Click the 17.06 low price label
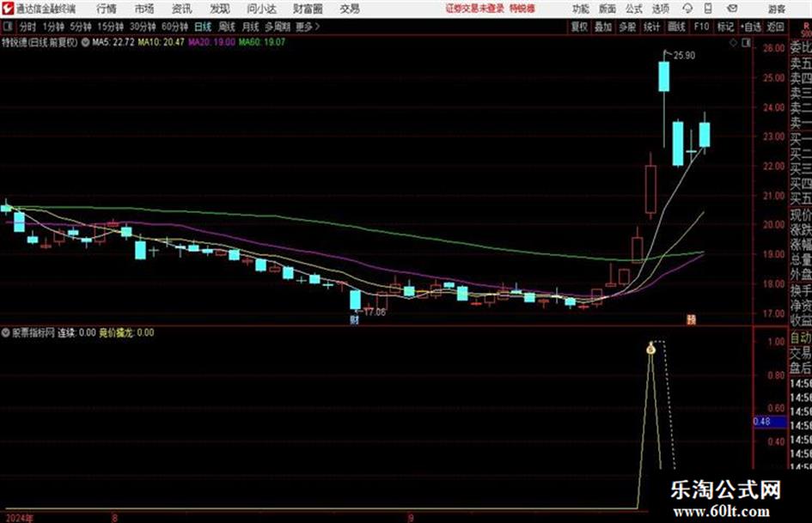This screenshot has width=812, height=523. [x=375, y=313]
